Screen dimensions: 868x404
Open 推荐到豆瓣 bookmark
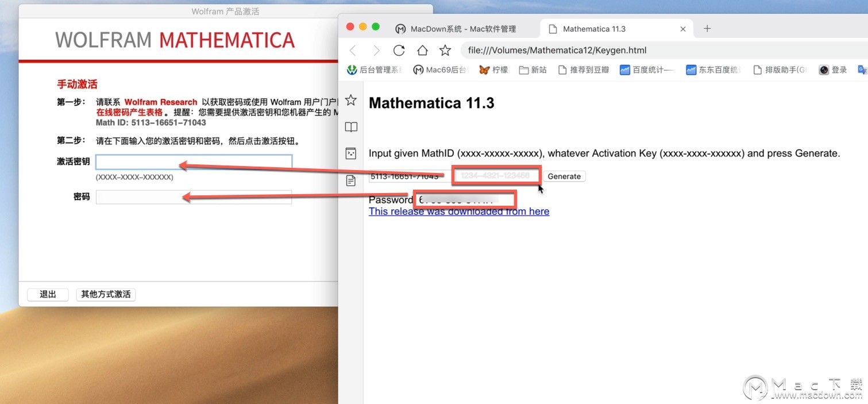pos(583,70)
